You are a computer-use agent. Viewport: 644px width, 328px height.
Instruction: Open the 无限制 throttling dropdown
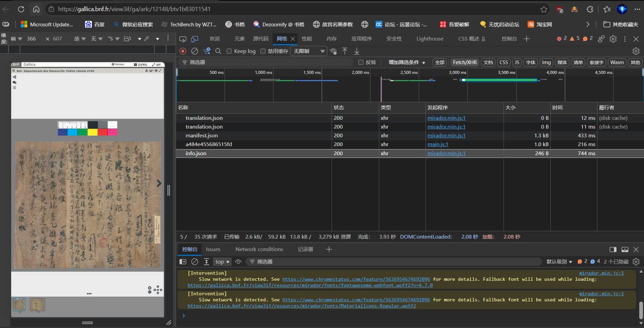pyautogui.click(x=309, y=51)
